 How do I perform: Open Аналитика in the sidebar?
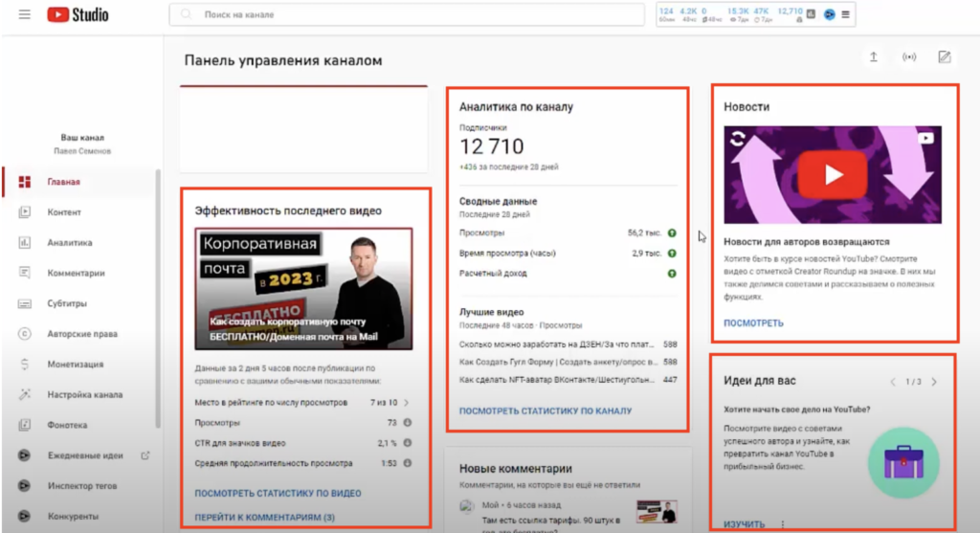(69, 243)
